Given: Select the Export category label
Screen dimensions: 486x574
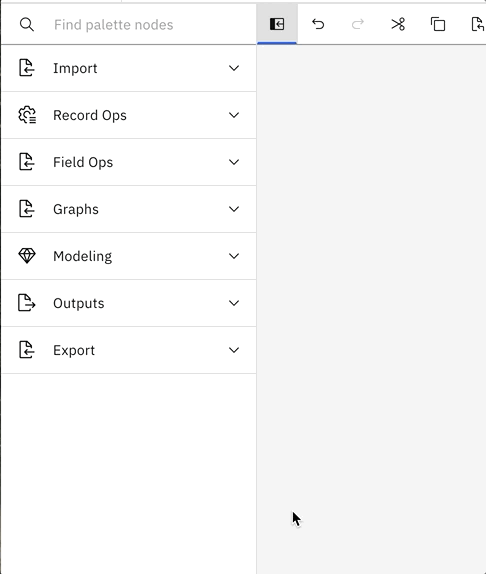Looking at the screenshot, I should (74, 350).
